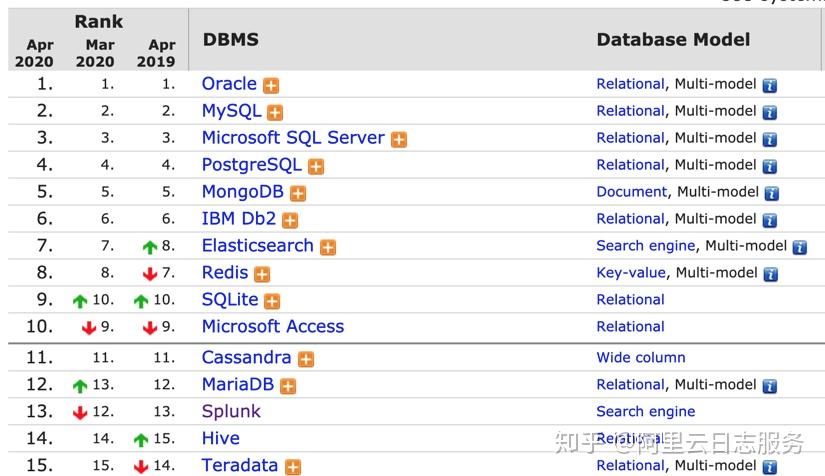825x476 pixels.
Task: Click the info icon in Redis row
Action: [770, 274]
